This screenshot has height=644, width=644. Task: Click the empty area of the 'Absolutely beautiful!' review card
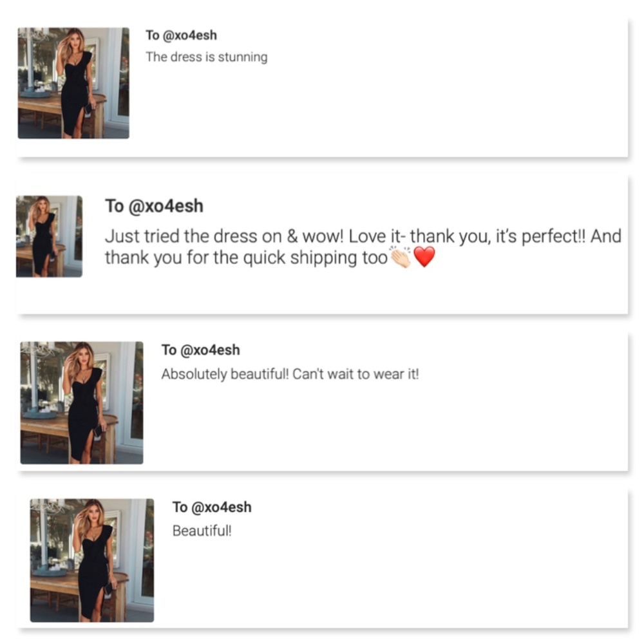click(x=411, y=427)
